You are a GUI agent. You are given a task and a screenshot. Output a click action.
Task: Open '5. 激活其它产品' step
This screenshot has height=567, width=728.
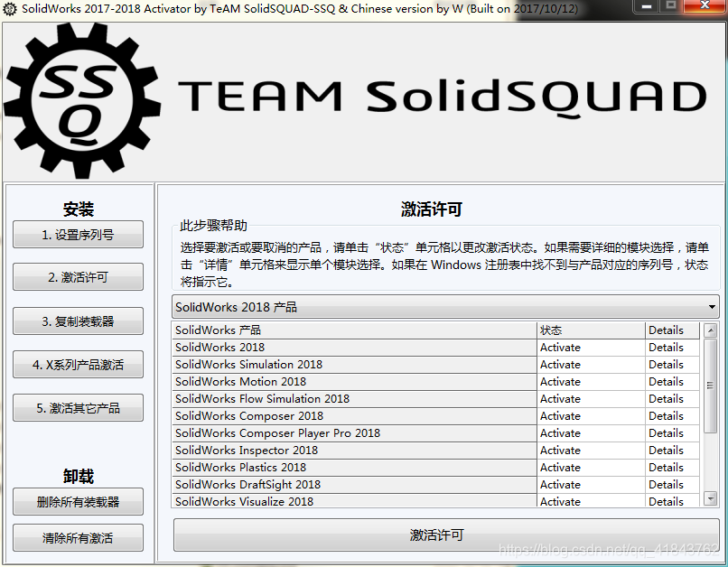click(78, 408)
